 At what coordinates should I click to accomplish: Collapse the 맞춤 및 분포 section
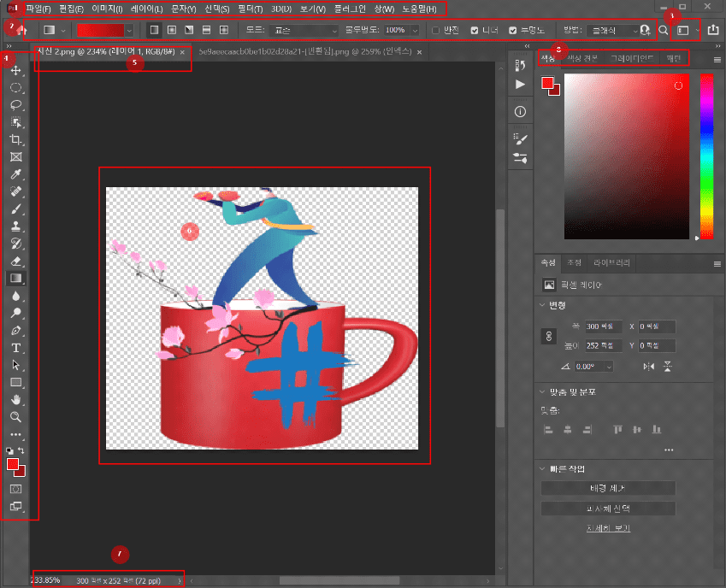tap(542, 391)
